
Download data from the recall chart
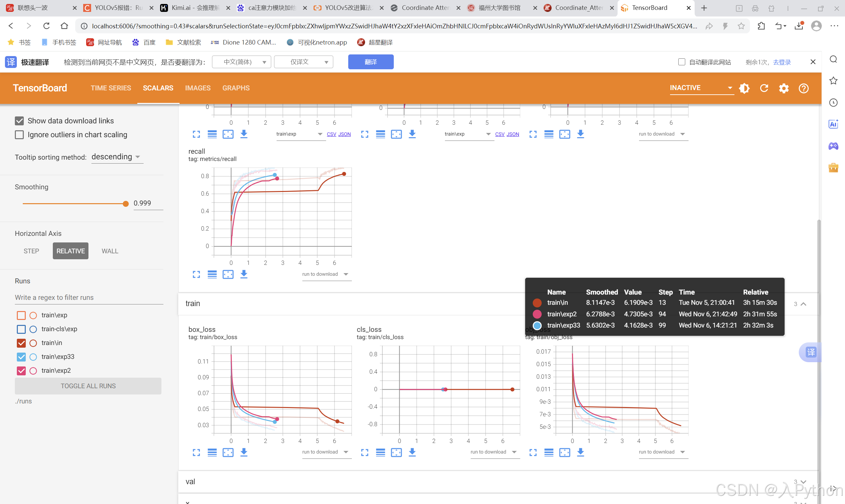[244, 274]
